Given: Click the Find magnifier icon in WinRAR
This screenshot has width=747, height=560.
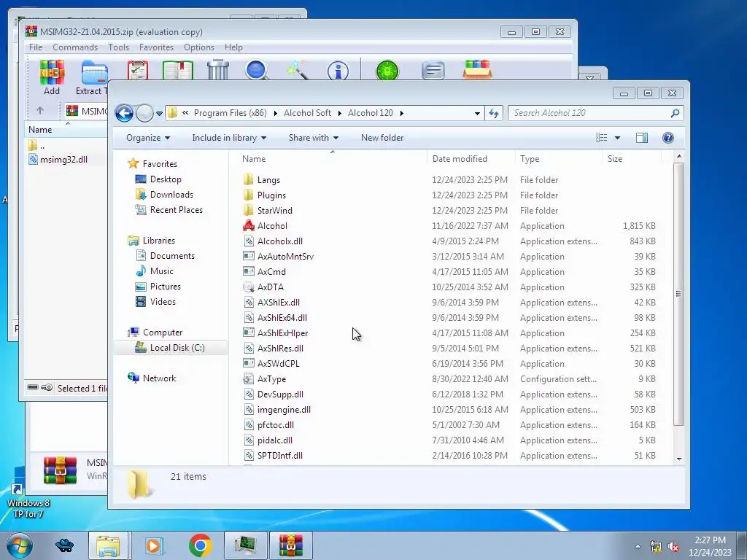Looking at the screenshot, I should tap(257, 70).
